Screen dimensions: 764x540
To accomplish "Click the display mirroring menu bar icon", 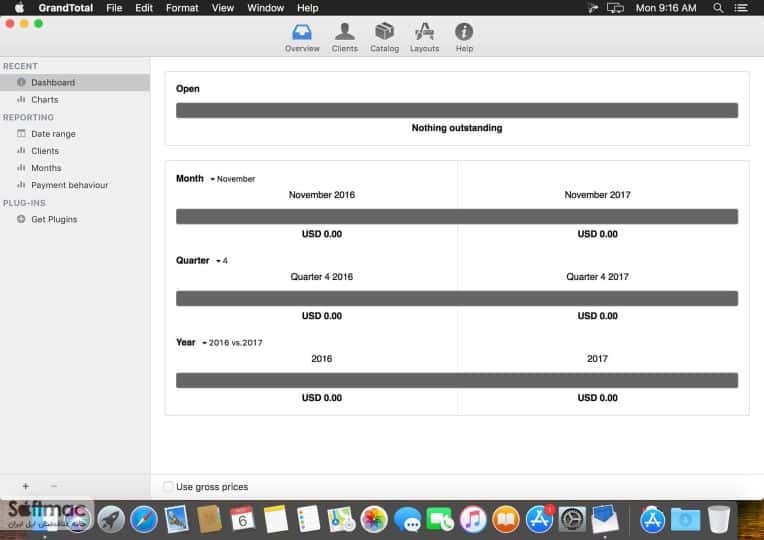I will coord(615,8).
